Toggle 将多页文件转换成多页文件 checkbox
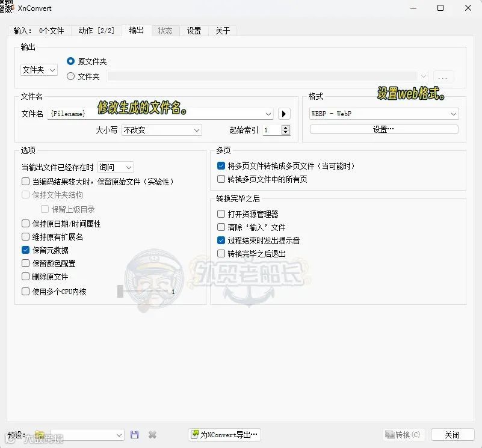 pyautogui.click(x=221, y=166)
